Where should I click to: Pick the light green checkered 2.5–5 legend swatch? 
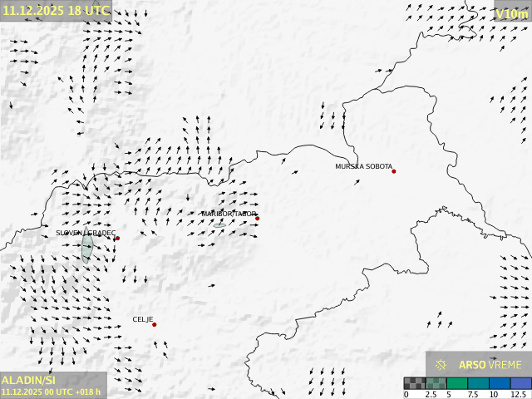click(436, 383)
